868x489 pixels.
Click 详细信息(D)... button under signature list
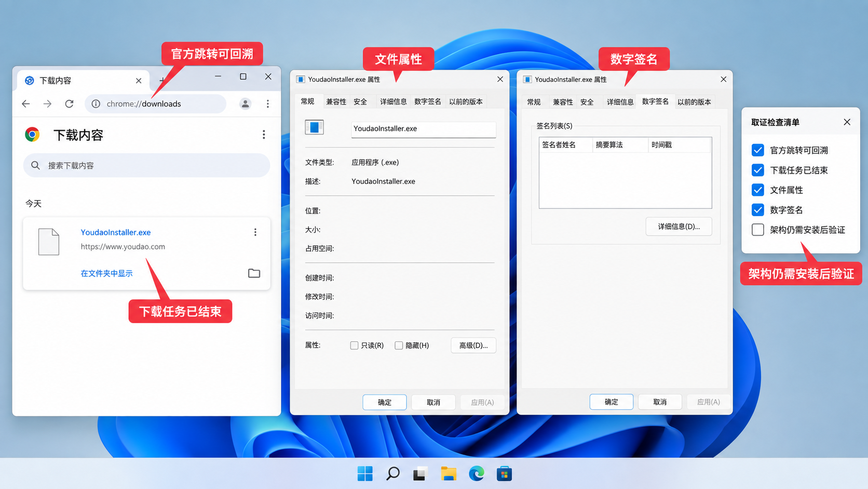coord(679,227)
